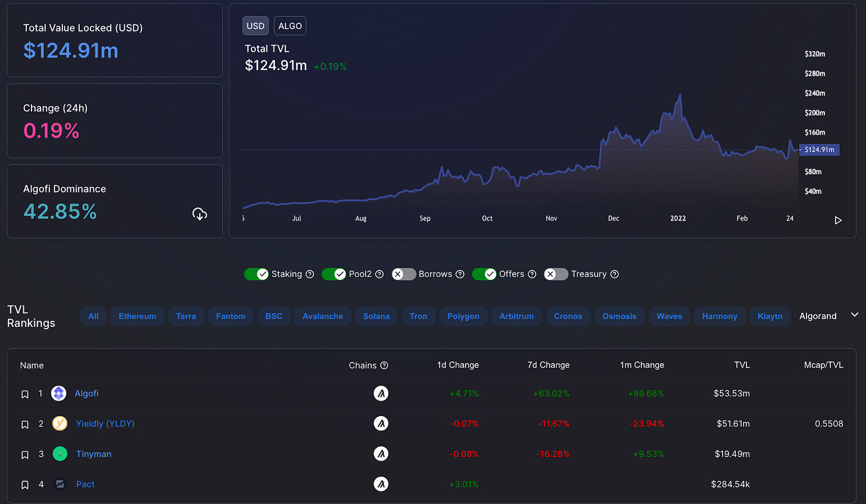Sort table by 1d Change column
The image size is (866, 504).
tap(458, 365)
